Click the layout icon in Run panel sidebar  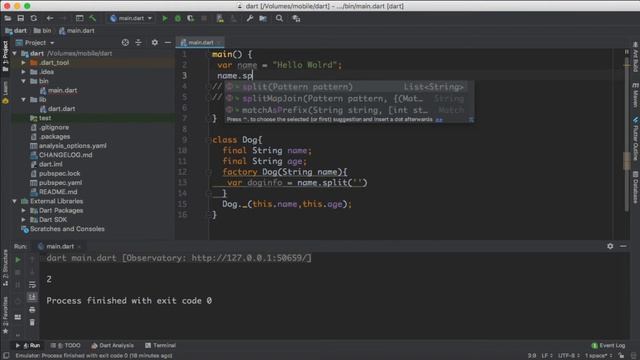click(18, 317)
